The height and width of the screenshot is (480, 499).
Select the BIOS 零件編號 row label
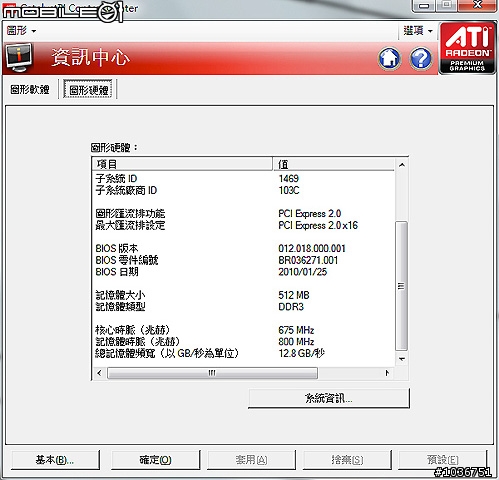pyautogui.click(x=127, y=260)
